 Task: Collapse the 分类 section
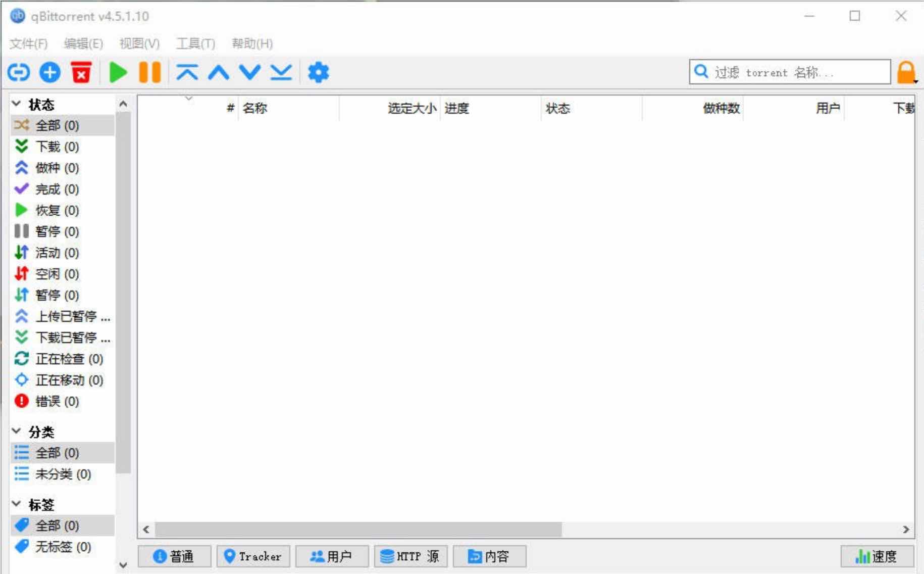17,431
